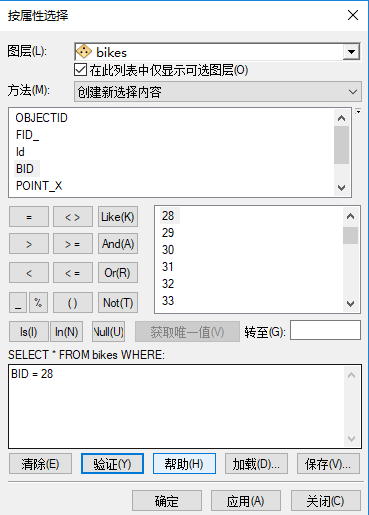The image size is (369, 515).
Task: Click the Clear (清除) button
Action: 40,464
